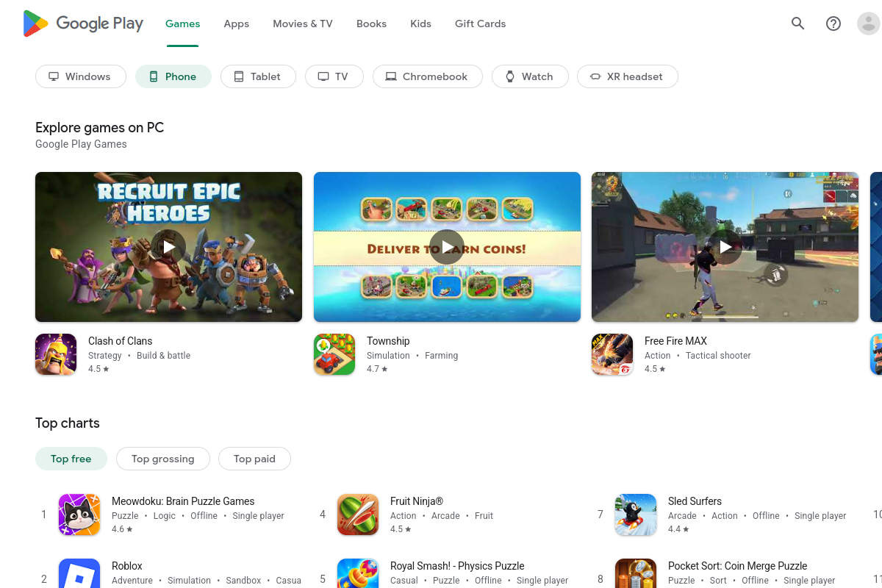Viewport: 882px width, 588px height.
Task: Open the Sled Surfers app icon
Action: [x=636, y=514]
